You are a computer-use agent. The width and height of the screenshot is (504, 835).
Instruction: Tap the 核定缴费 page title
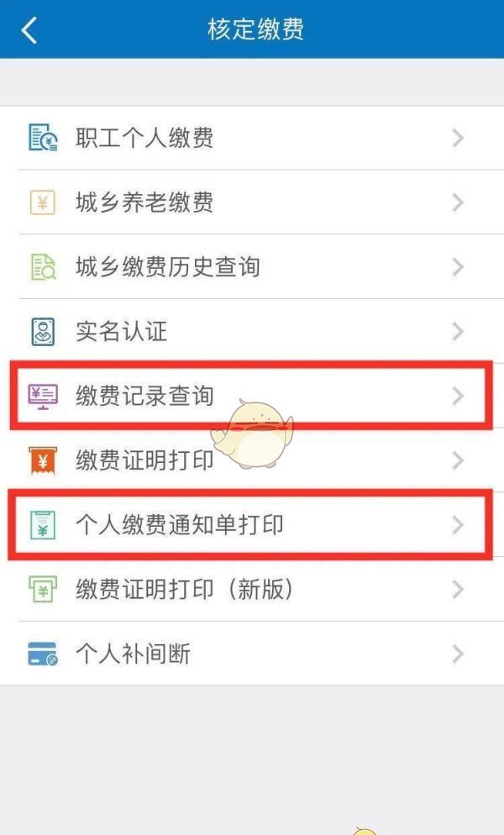pos(255,29)
